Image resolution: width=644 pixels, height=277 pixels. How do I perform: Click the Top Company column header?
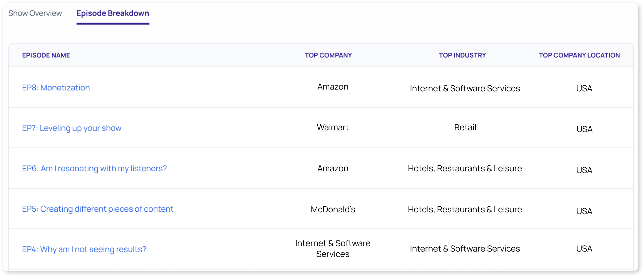point(328,55)
